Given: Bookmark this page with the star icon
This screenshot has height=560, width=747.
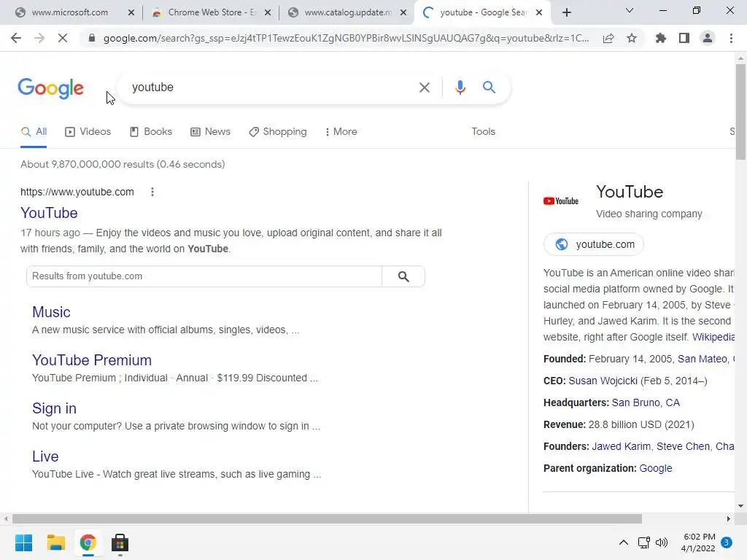Looking at the screenshot, I should [x=632, y=38].
